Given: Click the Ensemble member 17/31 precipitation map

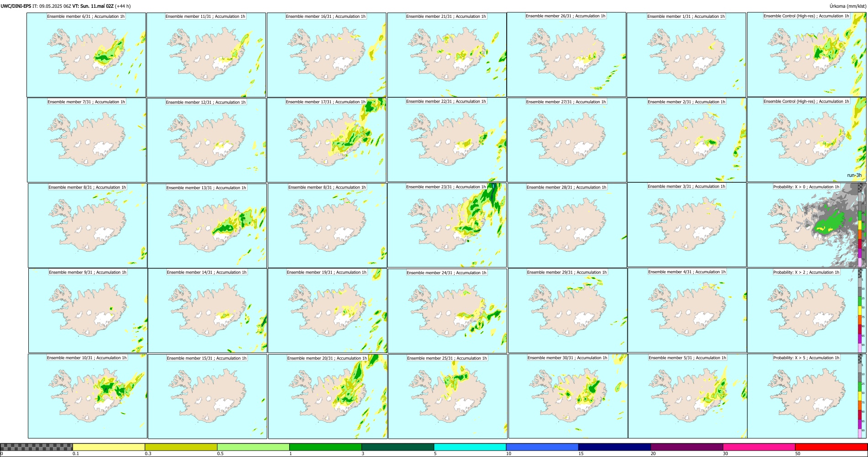Looking at the screenshot, I should (x=327, y=140).
